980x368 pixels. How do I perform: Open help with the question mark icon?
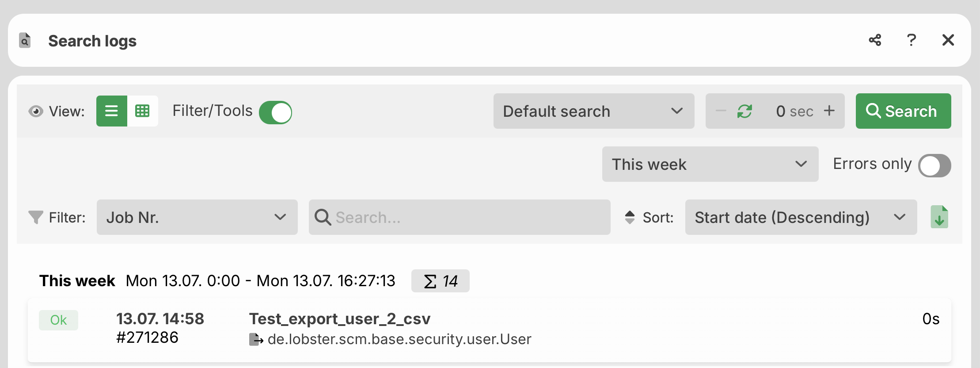click(x=911, y=40)
